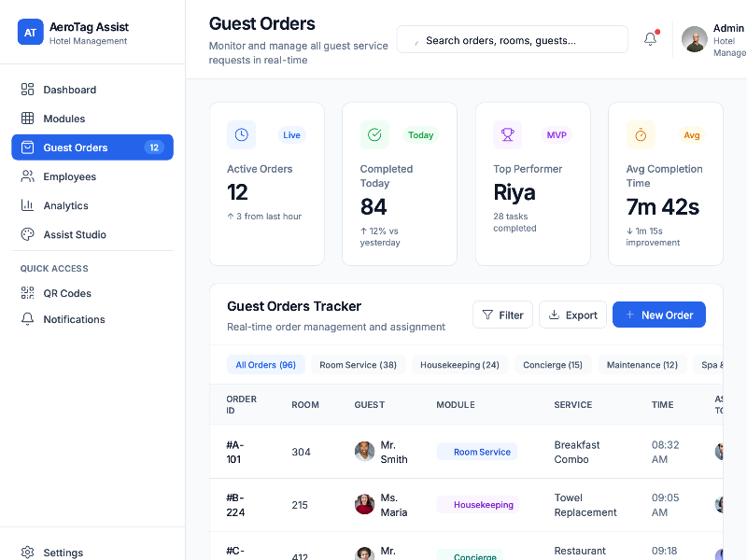Switch to the Room Service tab
Screen dimensions: 747x560
[x=359, y=365]
